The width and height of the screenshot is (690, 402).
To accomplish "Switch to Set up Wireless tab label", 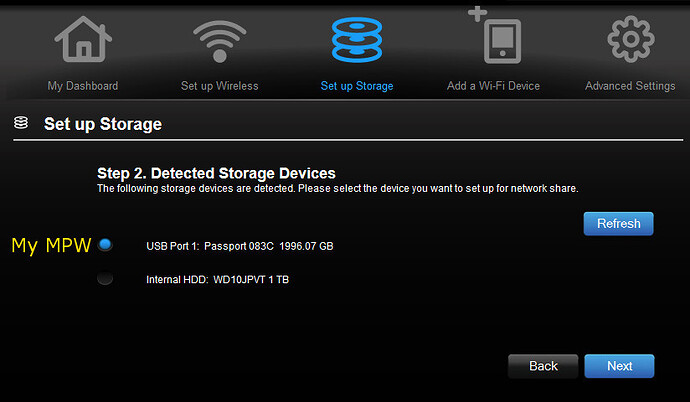I will tap(219, 86).
